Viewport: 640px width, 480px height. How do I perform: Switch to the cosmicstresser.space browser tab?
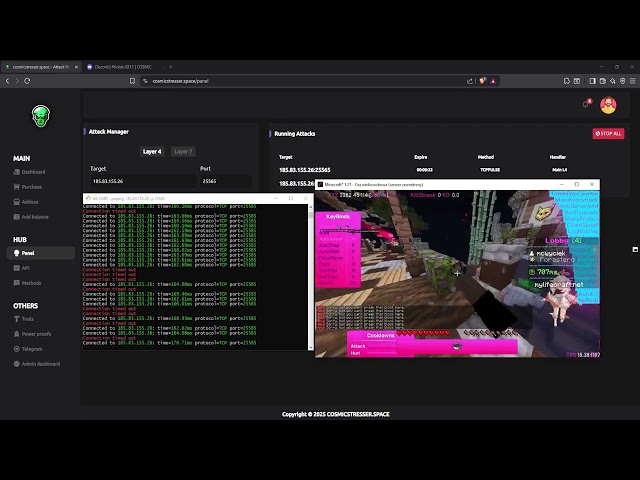41,67
